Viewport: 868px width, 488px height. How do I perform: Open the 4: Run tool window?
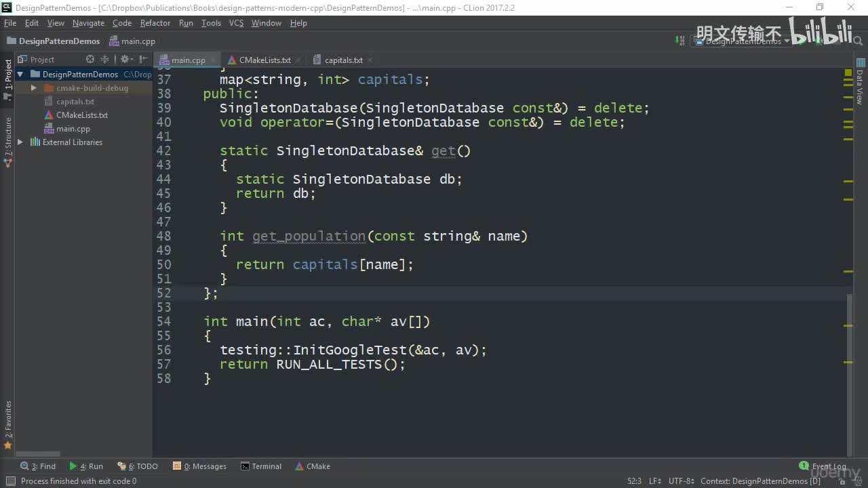tap(86, 466)
